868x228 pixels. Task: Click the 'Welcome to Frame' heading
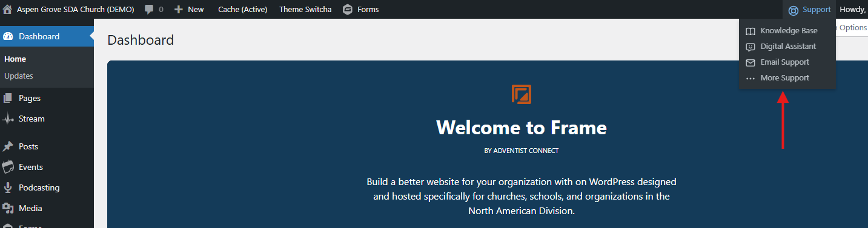click(522, 128)
